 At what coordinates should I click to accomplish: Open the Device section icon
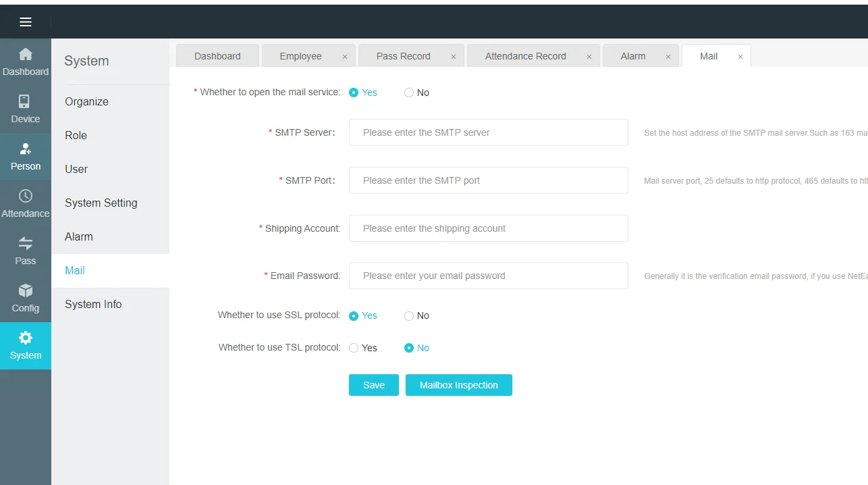(x=26, y=102)
